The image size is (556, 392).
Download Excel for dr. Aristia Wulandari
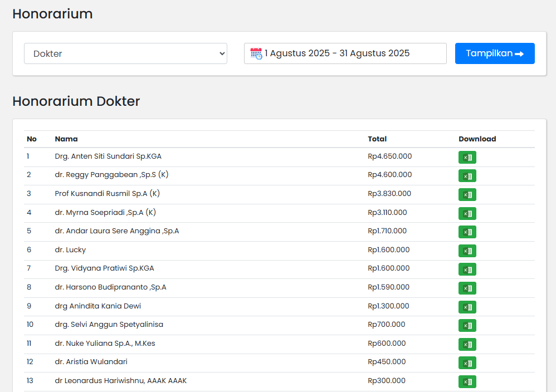[467, 363]
